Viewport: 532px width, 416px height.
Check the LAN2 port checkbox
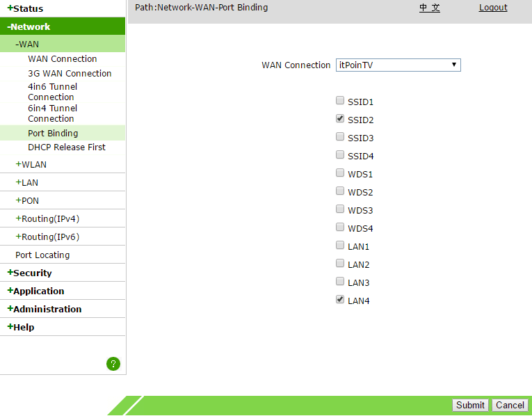pos(340,263)
